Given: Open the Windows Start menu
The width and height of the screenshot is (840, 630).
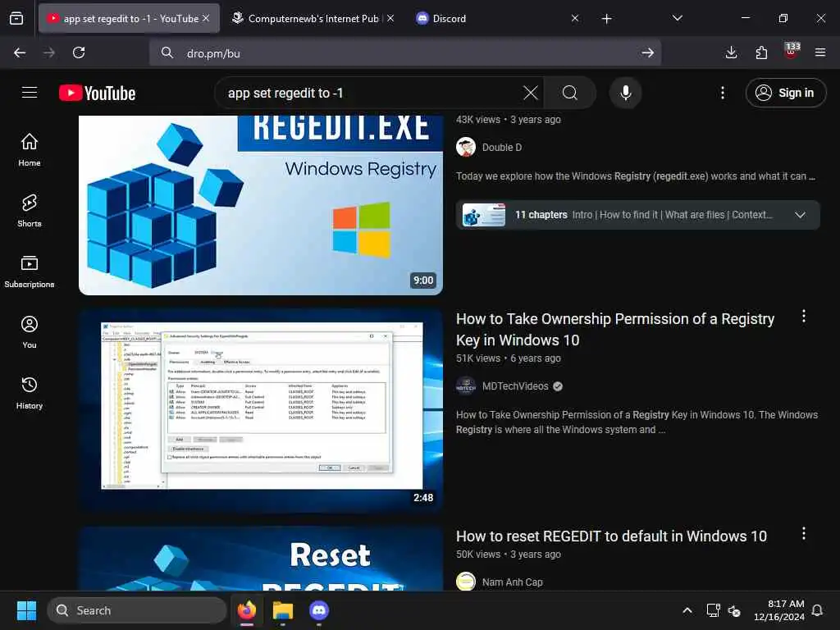Looking at the screenshot, I should coord(26,610).
